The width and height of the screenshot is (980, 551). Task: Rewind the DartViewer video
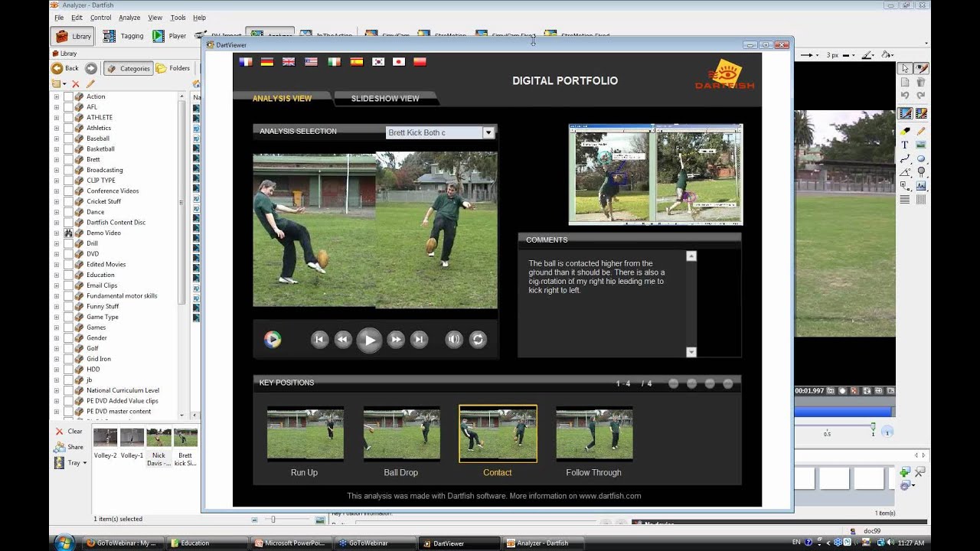coord(343,340)
